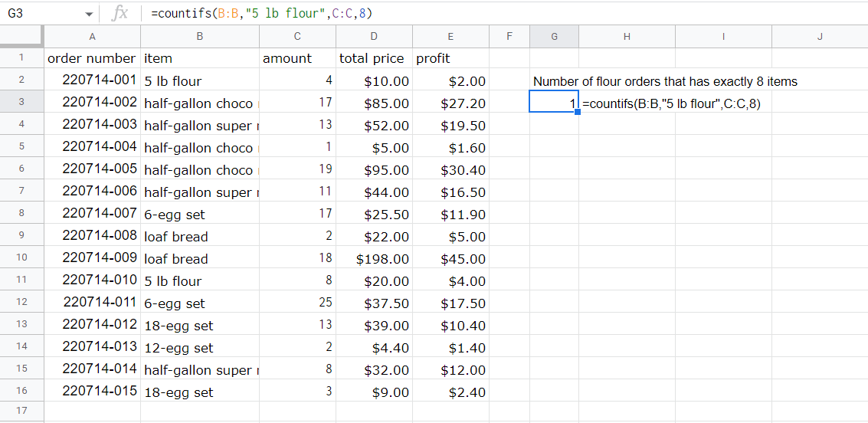Select column F header
868x423 pixels.
(x=509, y=37)
